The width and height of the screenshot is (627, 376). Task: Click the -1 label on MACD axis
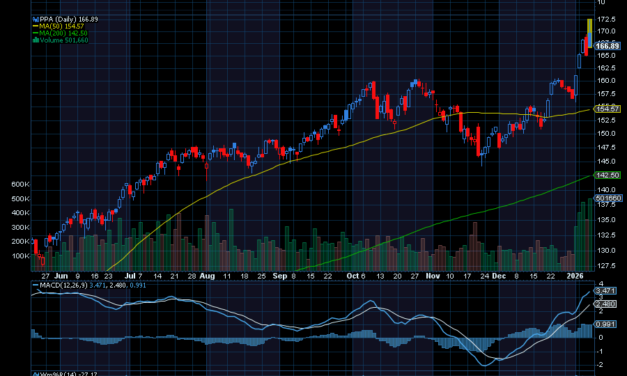click(x=600, y=351)
